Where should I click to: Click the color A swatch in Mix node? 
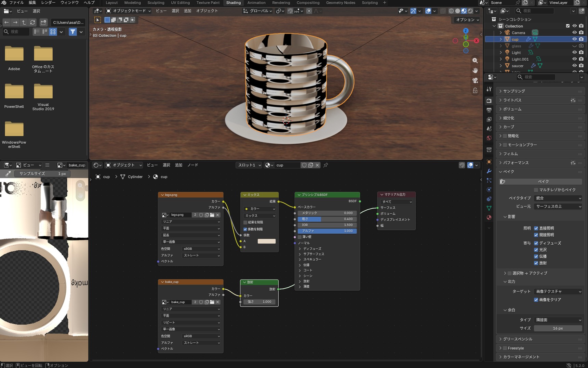point(266,241)
